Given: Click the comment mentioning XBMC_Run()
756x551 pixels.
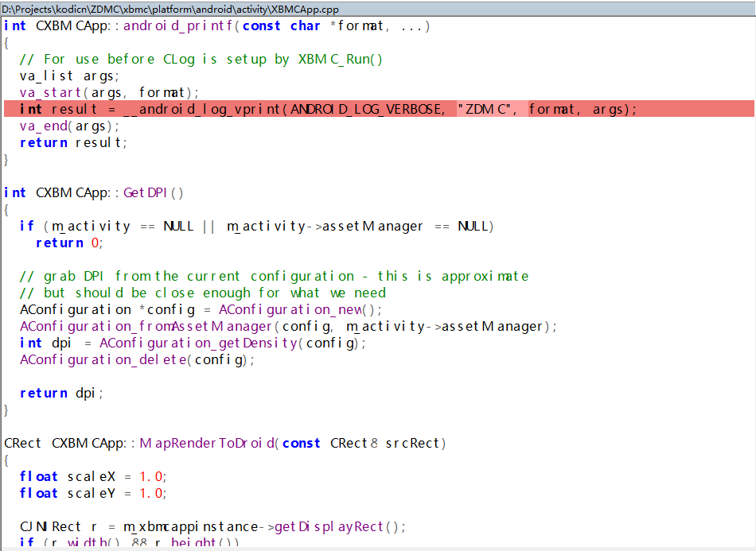Looking at the screenshot, I should tap(201, 59).
